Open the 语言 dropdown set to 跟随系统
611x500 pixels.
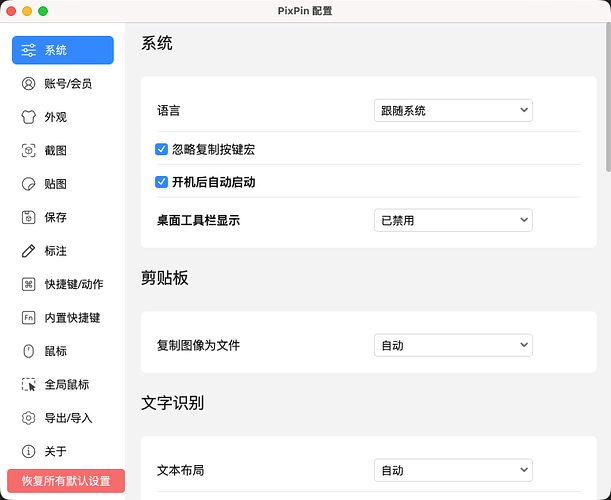pos(453,111)
